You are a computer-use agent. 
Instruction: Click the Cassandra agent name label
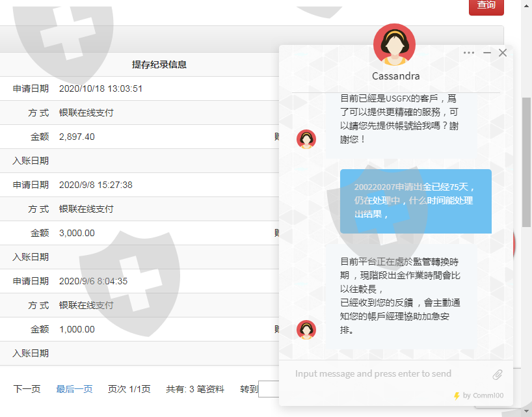(395, 76)
